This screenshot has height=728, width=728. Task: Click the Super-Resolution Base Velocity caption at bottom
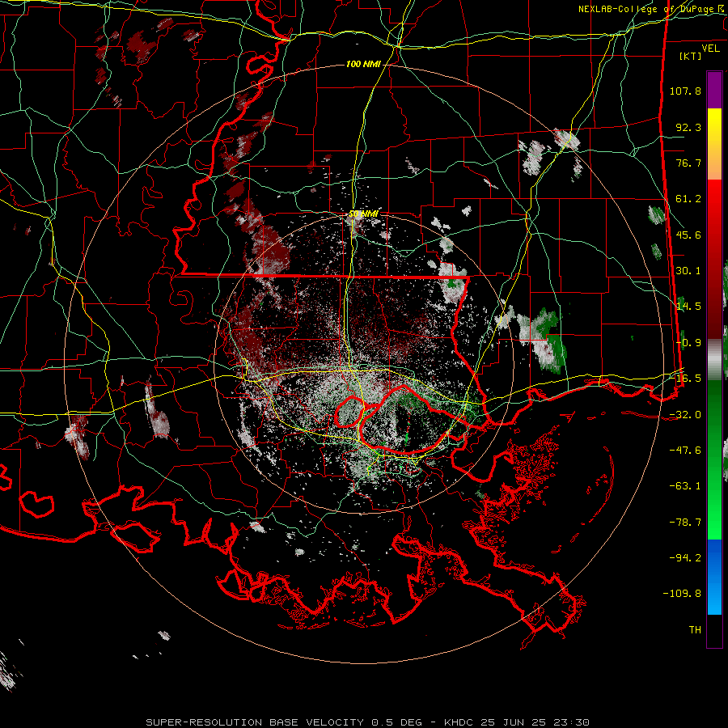(x=368, y=722)
